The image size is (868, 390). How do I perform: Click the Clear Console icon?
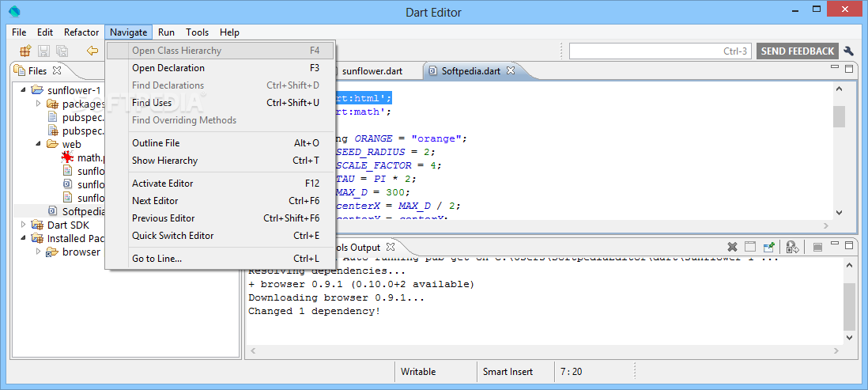(749, 247)
